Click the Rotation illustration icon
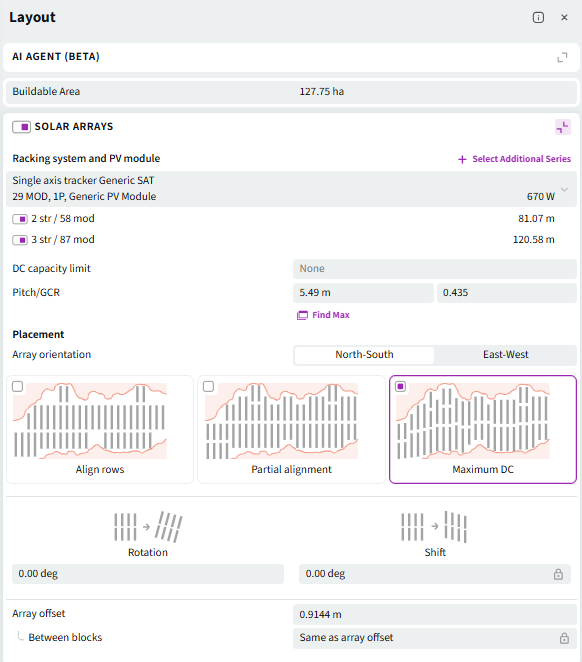582x662 pixels. coord(148,527)
